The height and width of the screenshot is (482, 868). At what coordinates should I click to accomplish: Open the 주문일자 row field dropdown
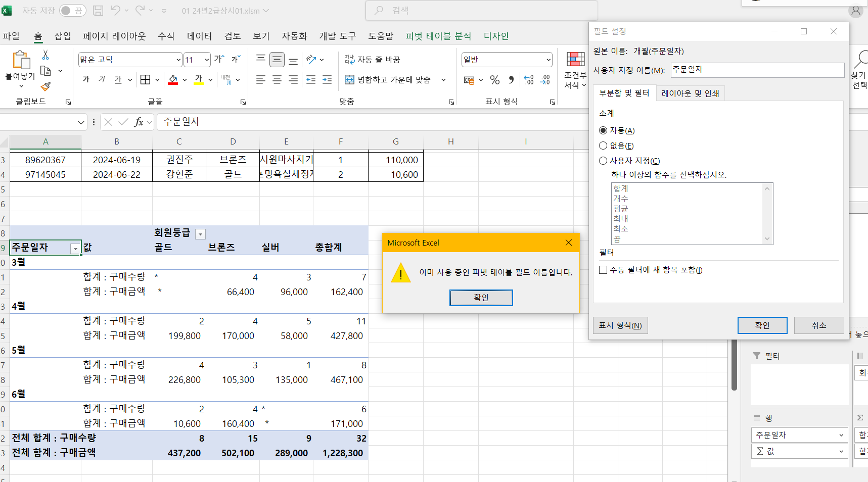click(x=75, y=248)
